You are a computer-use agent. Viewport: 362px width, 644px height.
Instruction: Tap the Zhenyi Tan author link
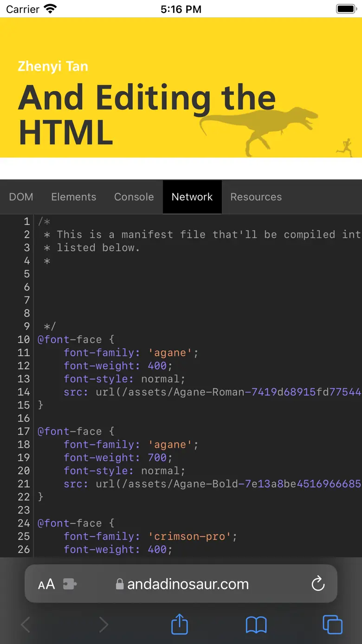coord(53,66)
